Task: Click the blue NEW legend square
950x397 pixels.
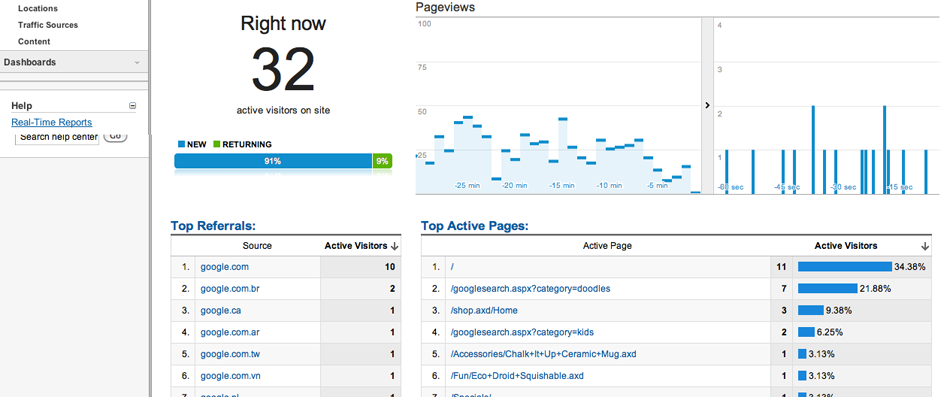Action: [x=181, y=144]
